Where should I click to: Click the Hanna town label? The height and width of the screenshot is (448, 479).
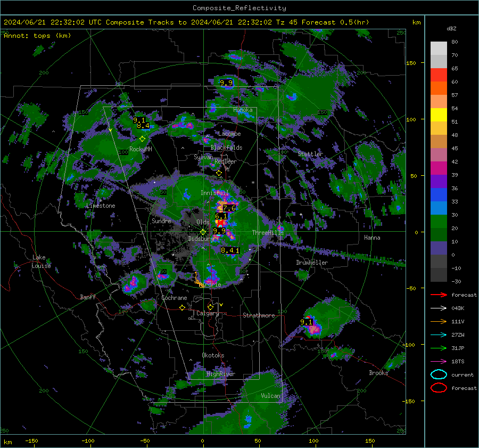[372, 238]
